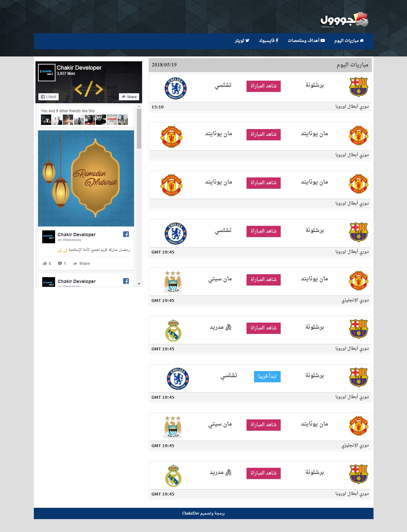407x532 pixels.
Task: Click the Chakir Dev page avatar on the cover
Action: coord(47,73)
